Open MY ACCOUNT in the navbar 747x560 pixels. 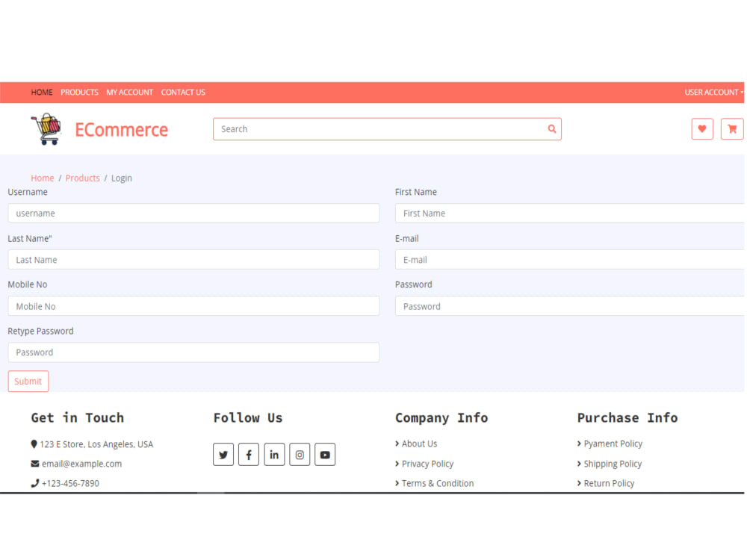point(129,93)
